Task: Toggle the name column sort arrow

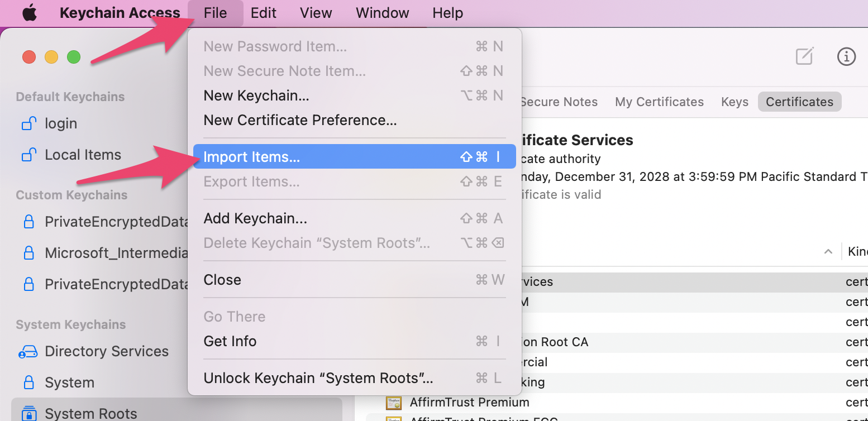Action: tap(828, 252)
